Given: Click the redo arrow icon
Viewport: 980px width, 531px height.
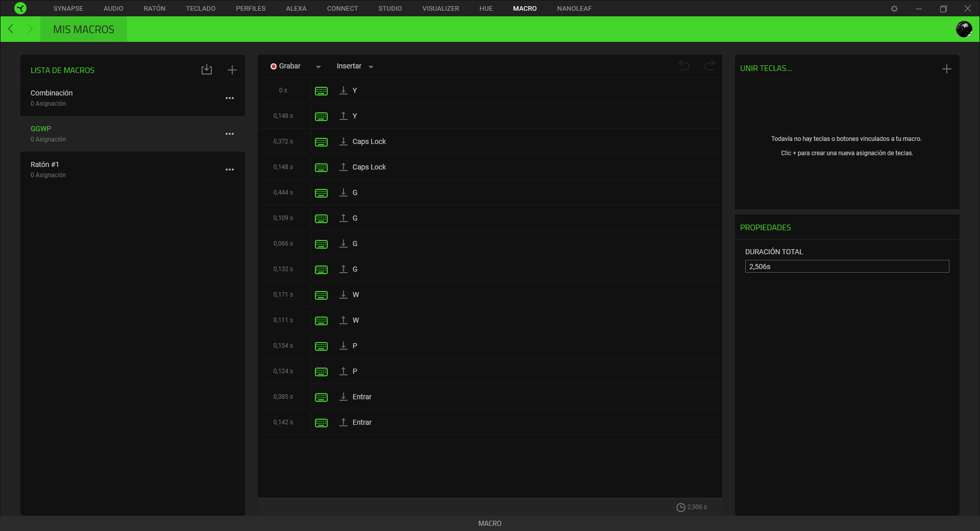Looking at the screenshot, I should tap(710, 65).
